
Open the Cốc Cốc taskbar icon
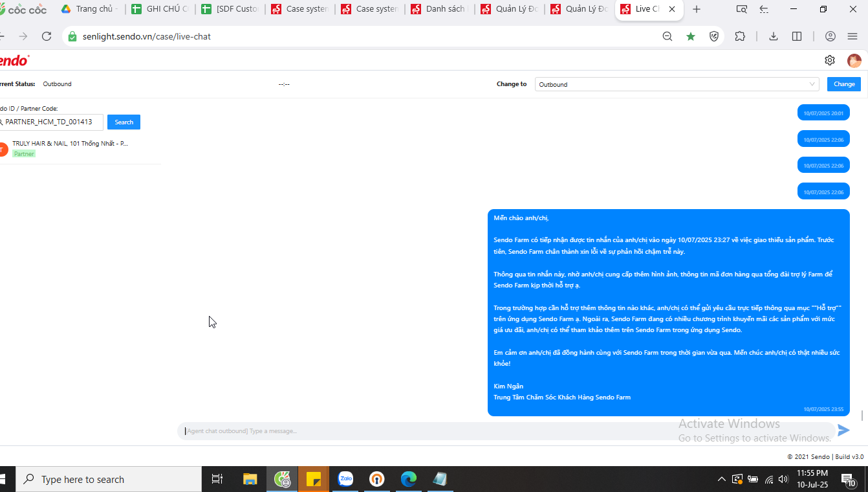click(x=283, y=479)
